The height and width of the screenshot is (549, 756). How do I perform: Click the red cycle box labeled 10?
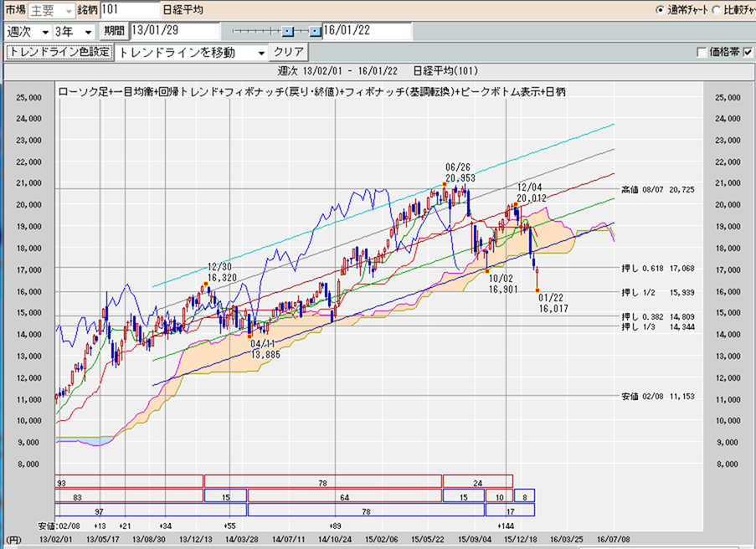coord(499,495)
